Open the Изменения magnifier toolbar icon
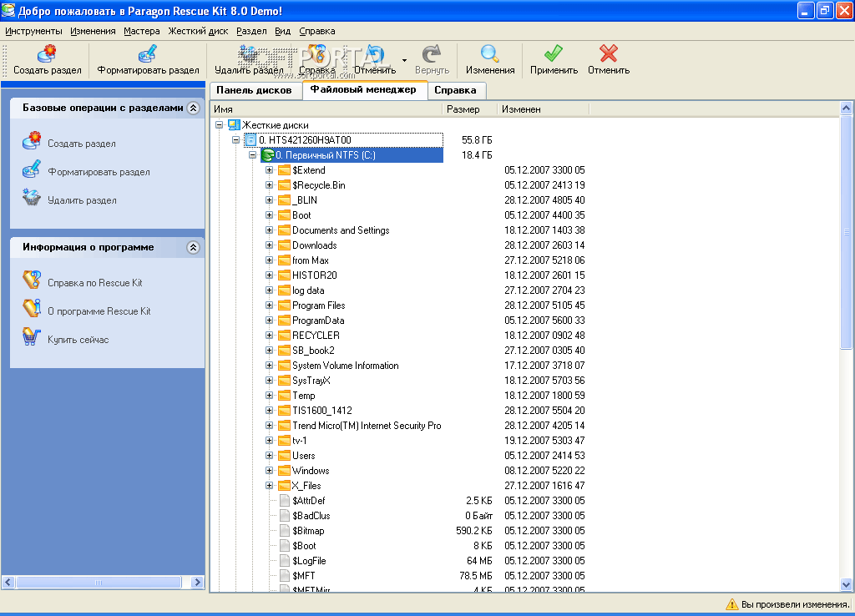The height and width of the screenshot is (616, 855). click(x=489, y=54)
